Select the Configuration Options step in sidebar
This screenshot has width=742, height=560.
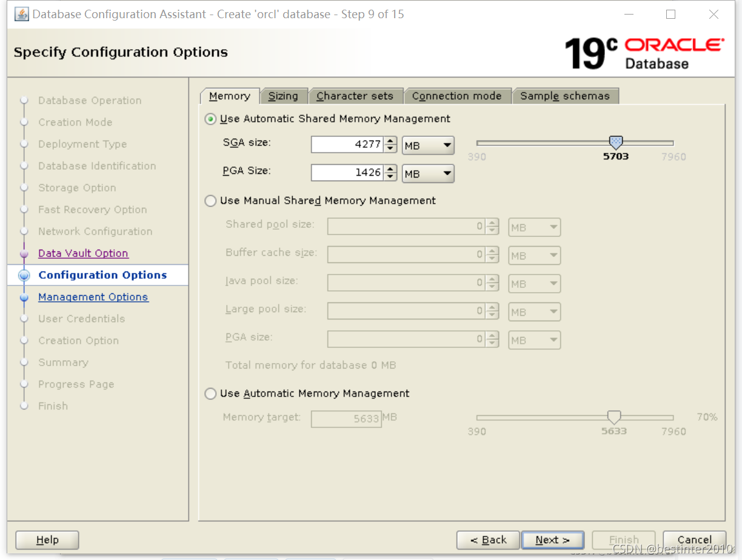pos(102,275)
